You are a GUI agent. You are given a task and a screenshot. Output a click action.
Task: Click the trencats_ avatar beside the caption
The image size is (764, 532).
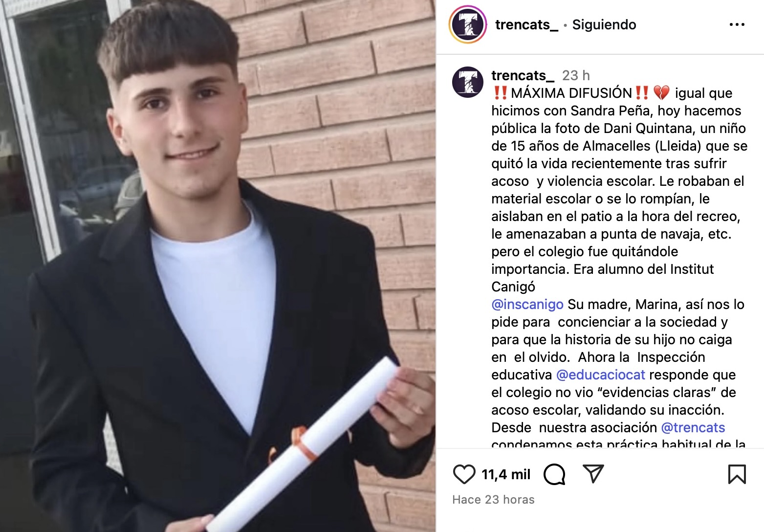pyautogui.click(x=468, y=82)
